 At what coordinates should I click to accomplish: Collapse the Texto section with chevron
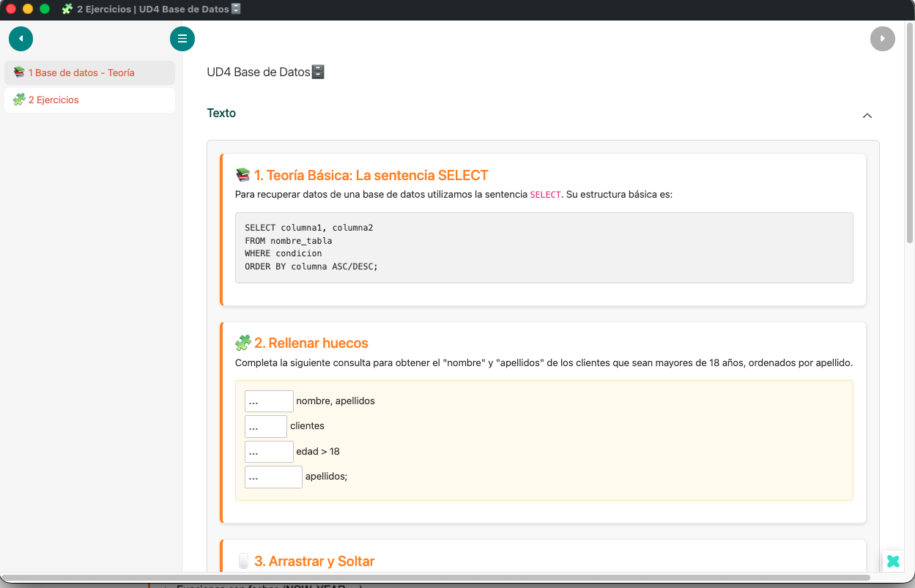click(x=867, y=116)
